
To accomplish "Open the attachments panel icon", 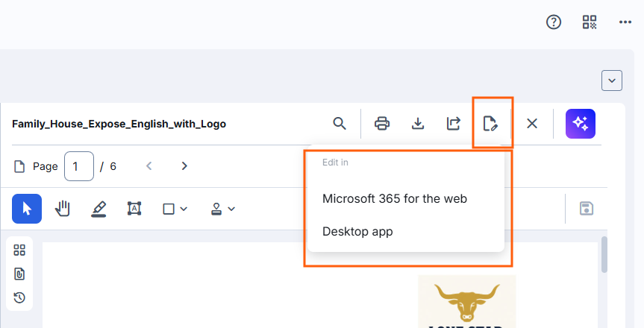I will [x=19, y=274].
